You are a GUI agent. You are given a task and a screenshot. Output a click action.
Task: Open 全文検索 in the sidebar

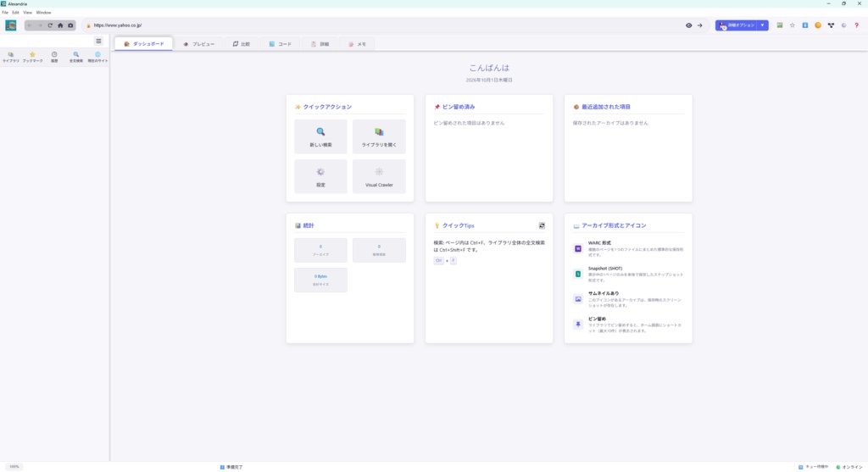75,57
